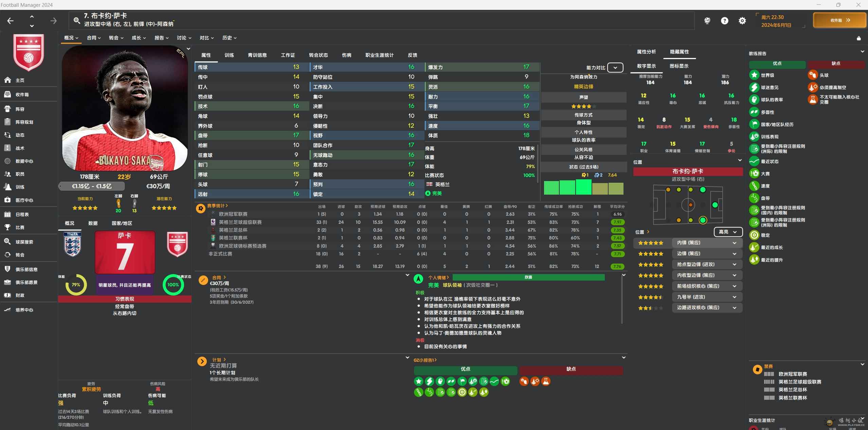868x430 pixels.
Task: Click the search magnifier icon
Action: click(77, 21)
